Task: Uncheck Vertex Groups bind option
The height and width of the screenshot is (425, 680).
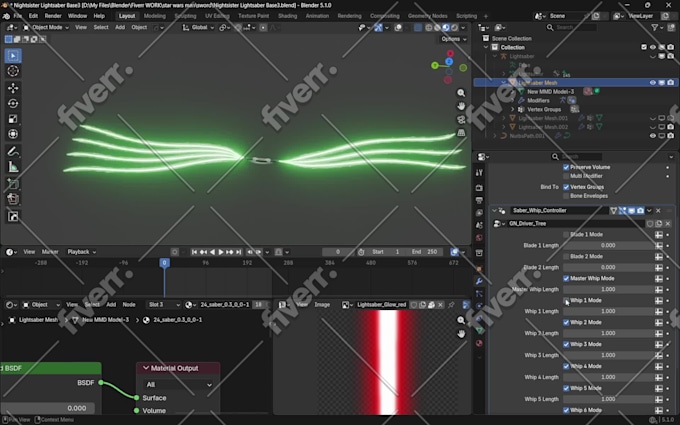Action: tap(566, 187)
